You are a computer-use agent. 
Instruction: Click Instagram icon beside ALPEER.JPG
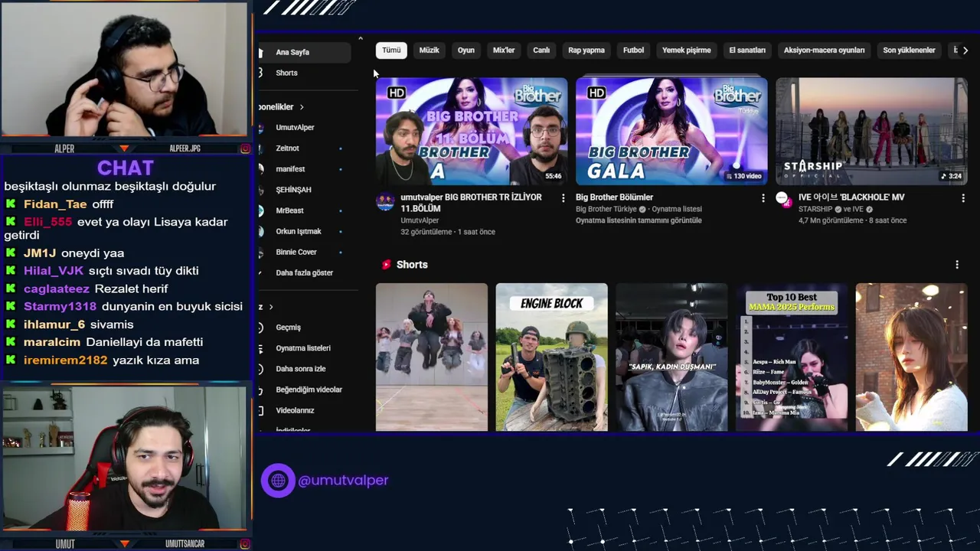tap(245, 149)
